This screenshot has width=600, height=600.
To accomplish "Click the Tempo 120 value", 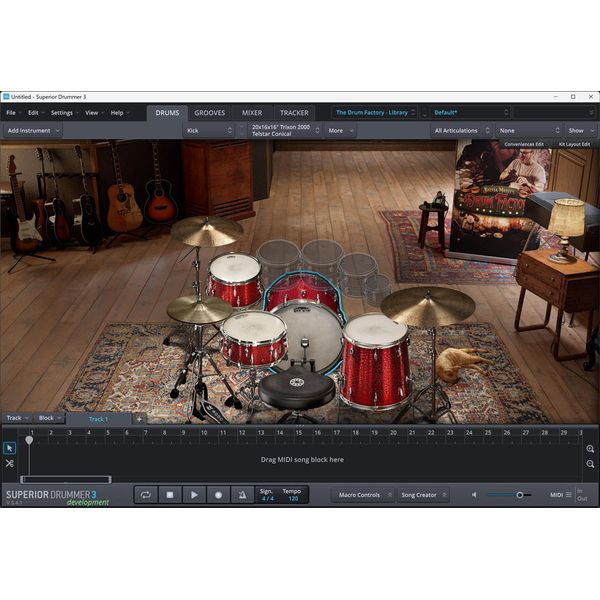I will pos(293,499).
